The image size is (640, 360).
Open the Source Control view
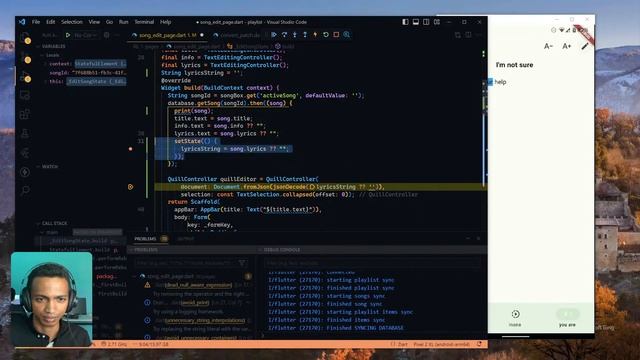coord(25,57)
